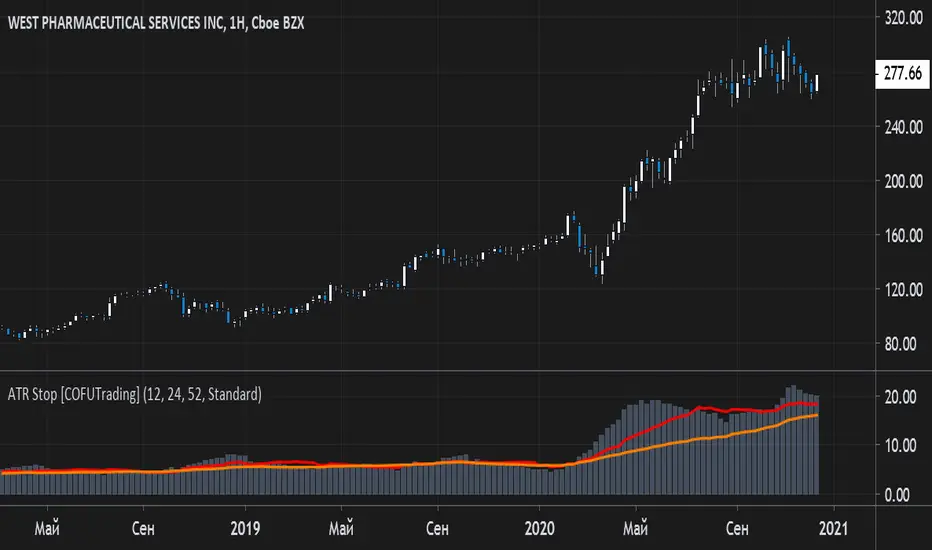Click the current price label 277.66
This screenshot has width=932, height=550.
pyautogui.click(x=902, y=73)
